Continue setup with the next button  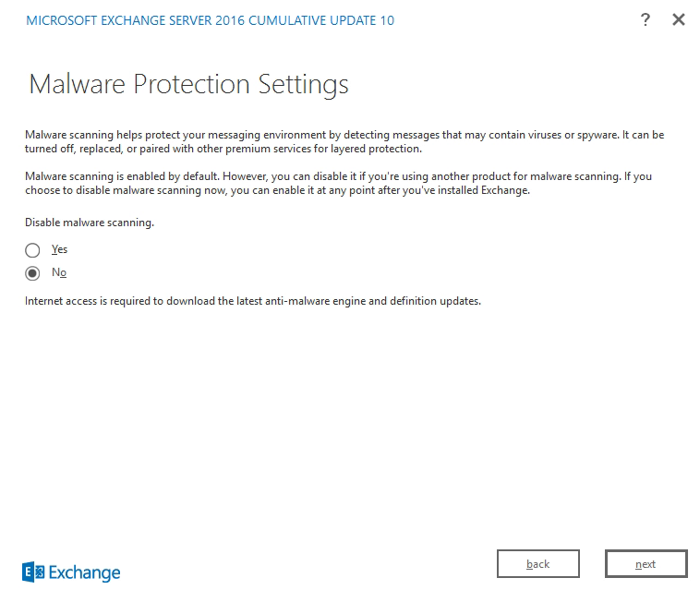pos(646,563)
